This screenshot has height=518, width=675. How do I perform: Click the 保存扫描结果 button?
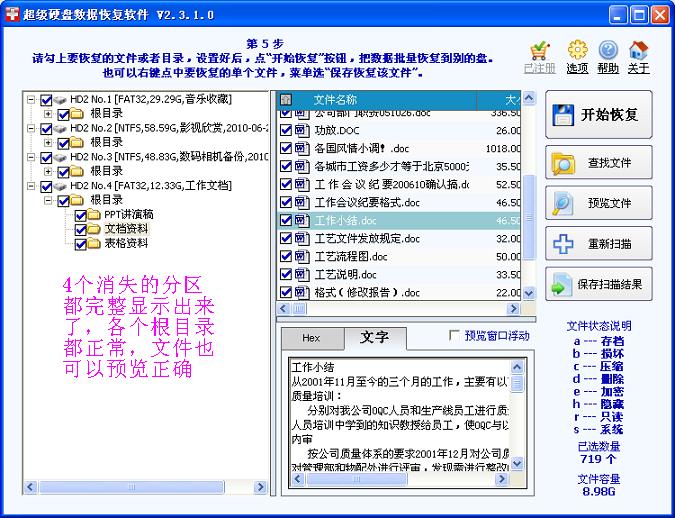point(599,284)
